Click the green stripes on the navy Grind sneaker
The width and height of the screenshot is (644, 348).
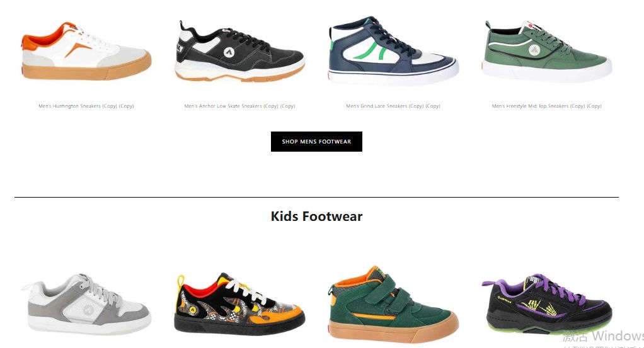tap(372, 50)
